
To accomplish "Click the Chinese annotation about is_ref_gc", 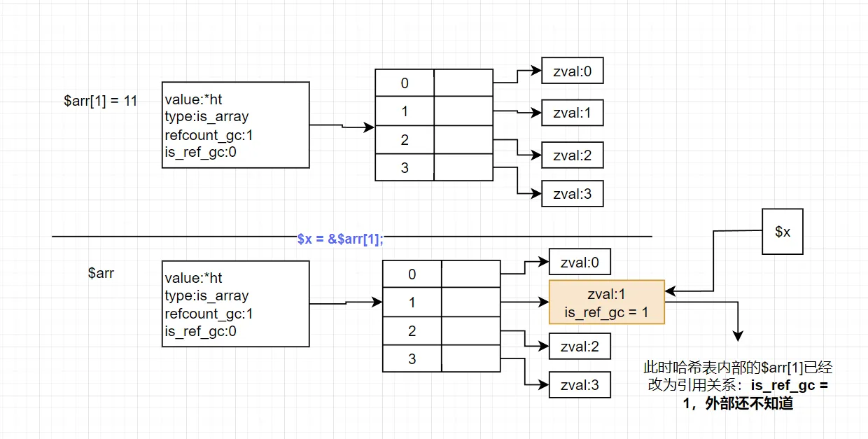I will [738, 385].
